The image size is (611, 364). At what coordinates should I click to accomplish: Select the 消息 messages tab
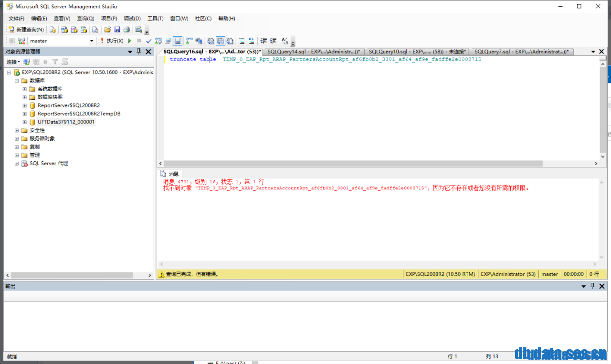[170, 174]
